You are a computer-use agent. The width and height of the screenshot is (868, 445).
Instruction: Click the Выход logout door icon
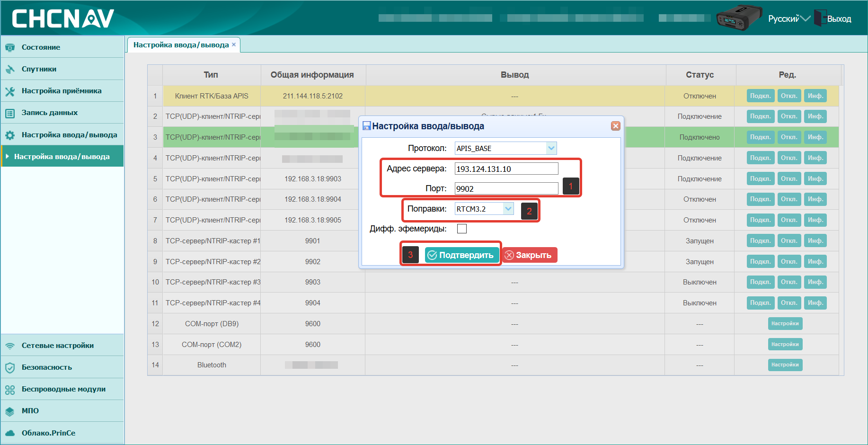point(820,18)
